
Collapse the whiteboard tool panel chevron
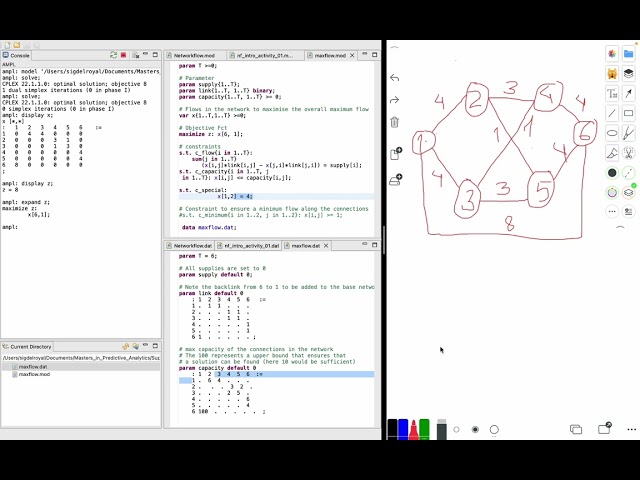coord(620,227)
